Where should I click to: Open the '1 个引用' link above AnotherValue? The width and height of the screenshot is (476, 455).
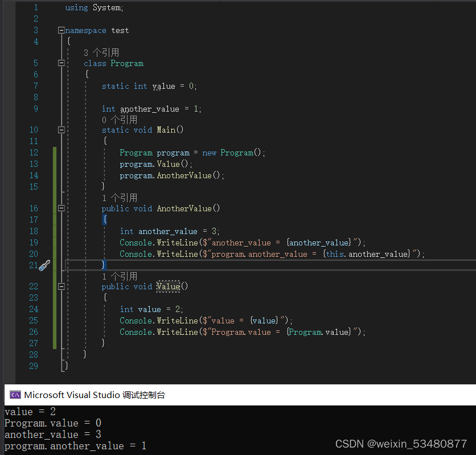[x=120, y=198]
